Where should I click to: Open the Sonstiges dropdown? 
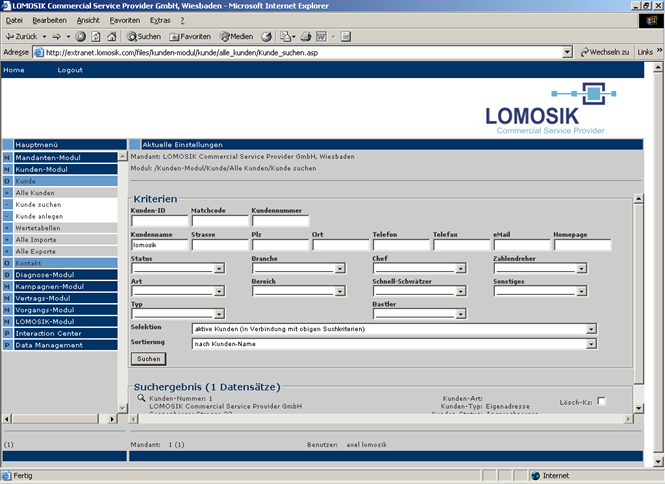click(540, 291)
